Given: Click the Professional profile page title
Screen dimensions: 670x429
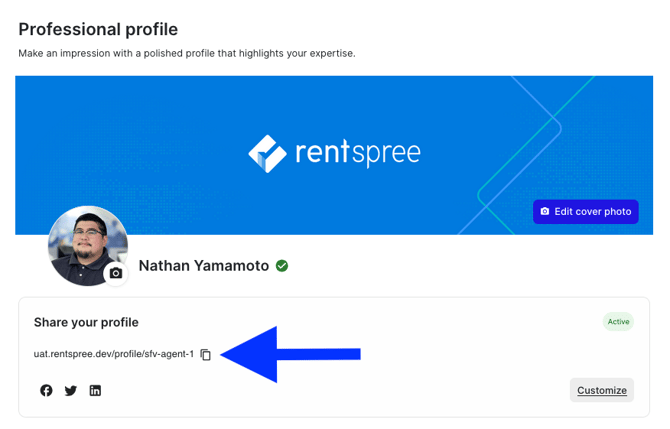Looking at the screenshot, I should coord(98,29).
